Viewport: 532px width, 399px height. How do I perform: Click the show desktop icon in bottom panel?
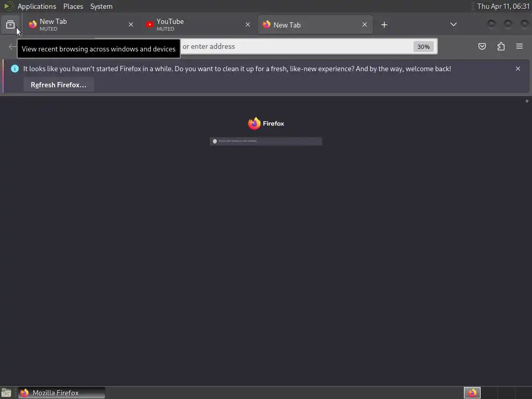(6, 393)
